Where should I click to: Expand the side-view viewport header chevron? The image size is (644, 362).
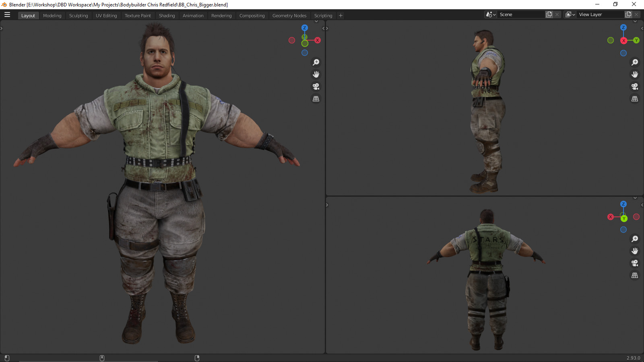click(x=635, y=21)
